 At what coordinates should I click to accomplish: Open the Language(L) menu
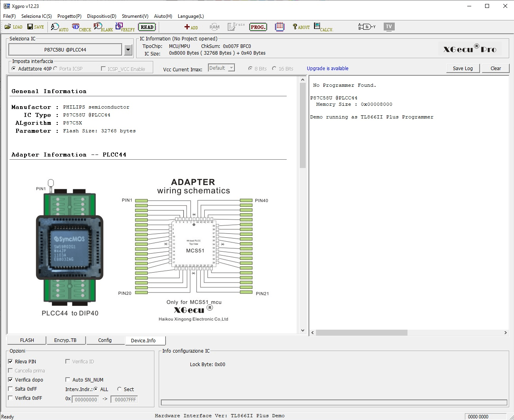pyautogui.click(x=191, y=16)
